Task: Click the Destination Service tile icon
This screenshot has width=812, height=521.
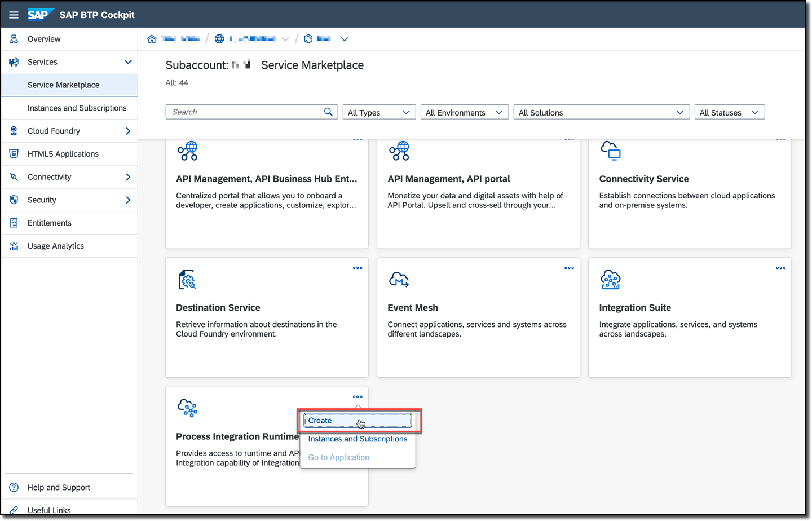Action: coord(187,280)
